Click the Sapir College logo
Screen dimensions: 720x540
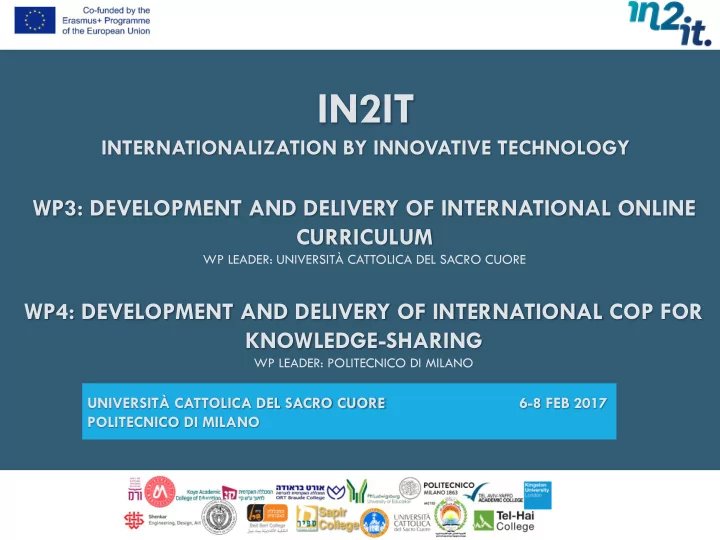[x=327, y=519]
